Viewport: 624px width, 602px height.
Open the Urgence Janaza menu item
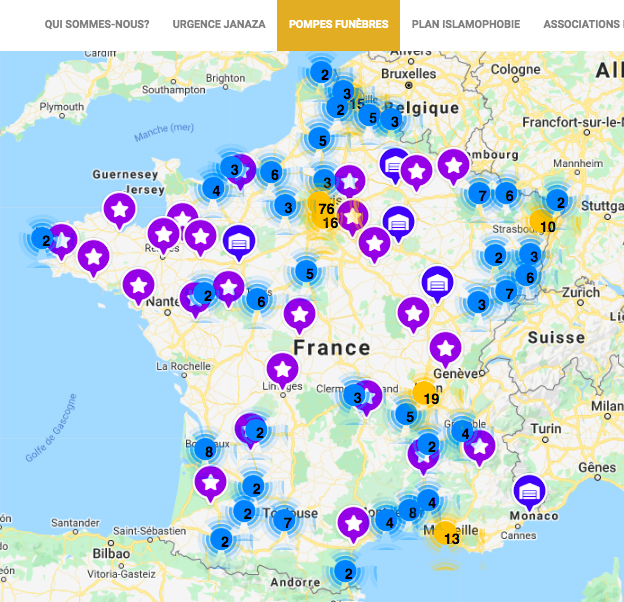(219, 24)
